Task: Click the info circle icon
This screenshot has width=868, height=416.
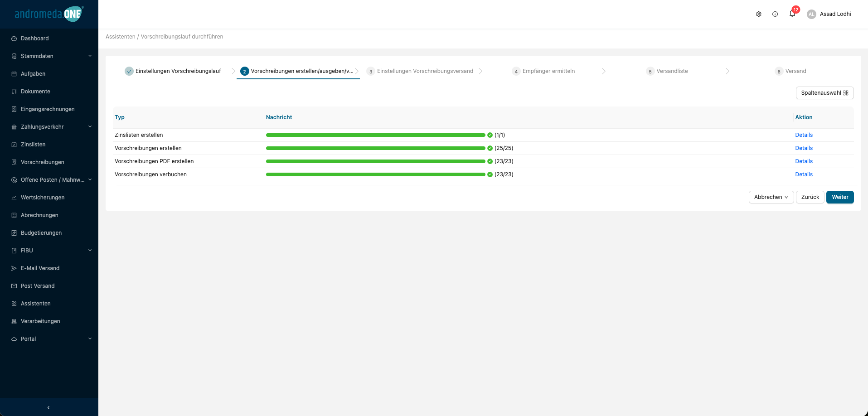Action: pyautogui.click(x=775, y=14)
